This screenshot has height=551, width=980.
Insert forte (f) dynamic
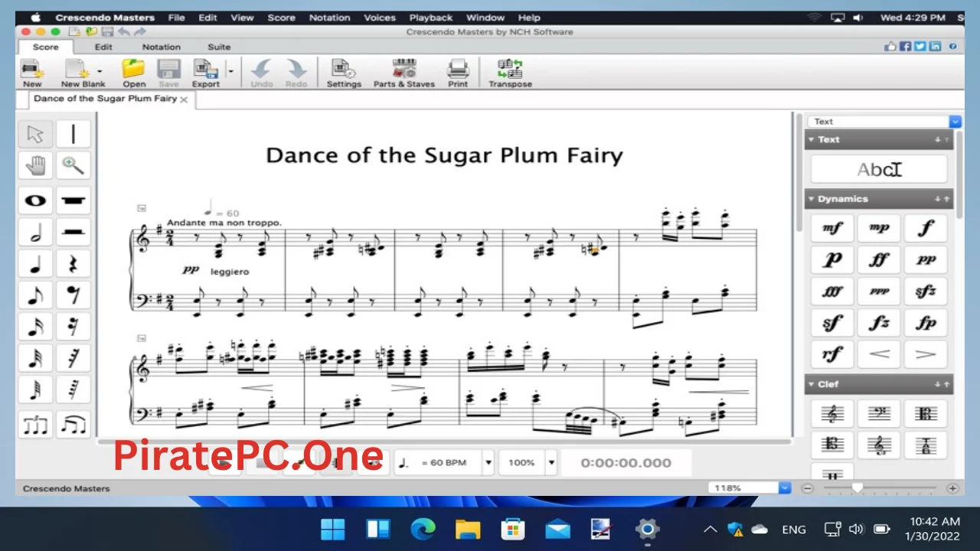point(926,228)
